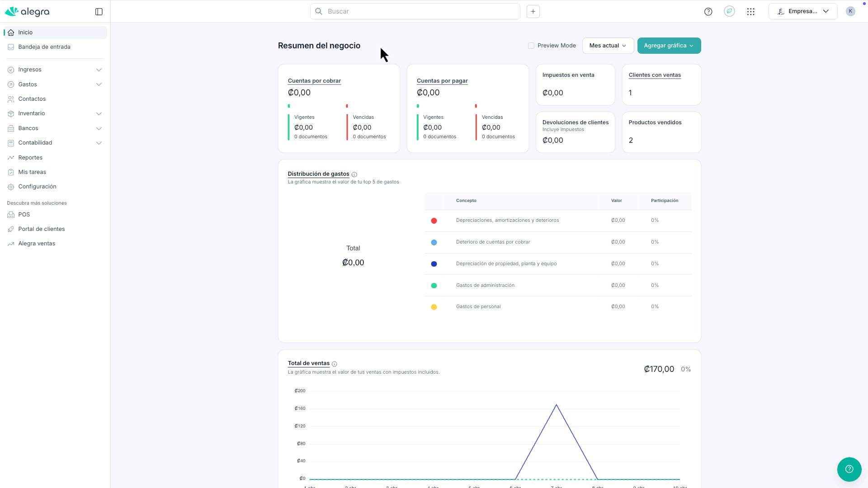Open the floating teal help bubble
Screen dimensions: 868x488
point(849,469)
